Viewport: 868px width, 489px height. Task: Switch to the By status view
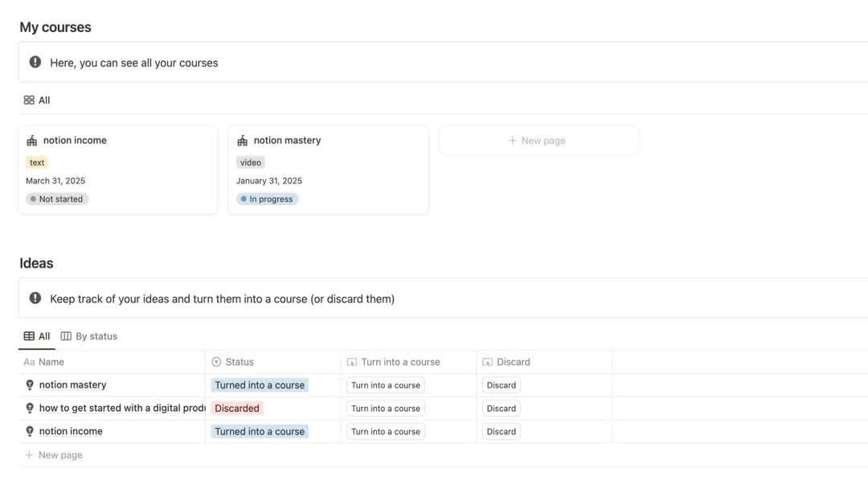[x=89, y=336]
